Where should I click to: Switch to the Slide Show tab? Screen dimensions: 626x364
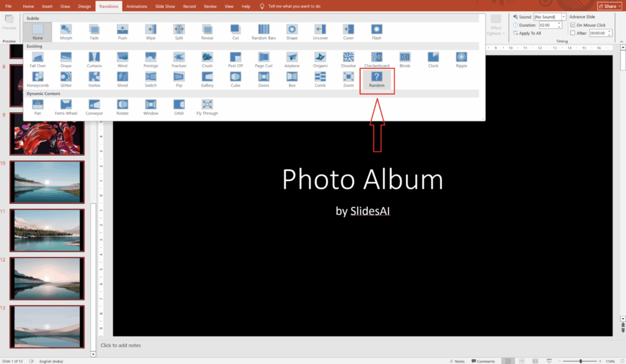pos(164,6)
